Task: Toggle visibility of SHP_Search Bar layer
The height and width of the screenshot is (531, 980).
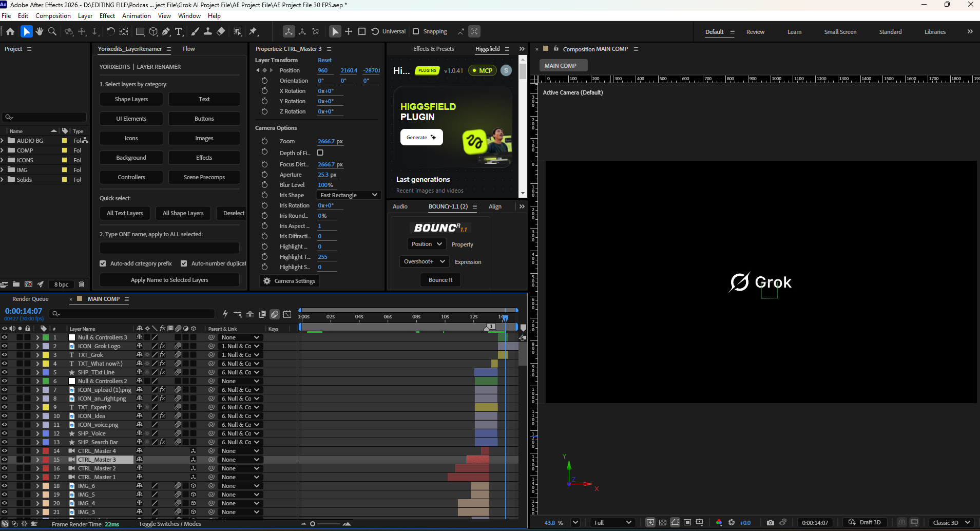Action: click(x=5, y=442)
